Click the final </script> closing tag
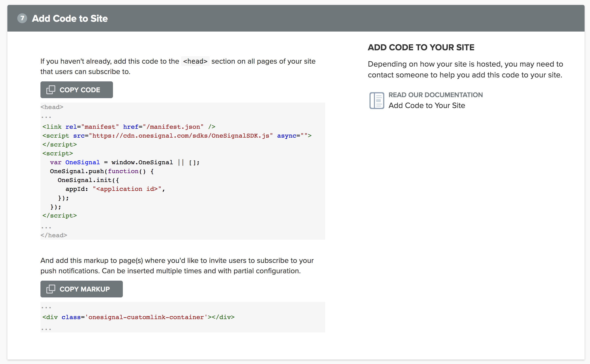 pos(59,216)
